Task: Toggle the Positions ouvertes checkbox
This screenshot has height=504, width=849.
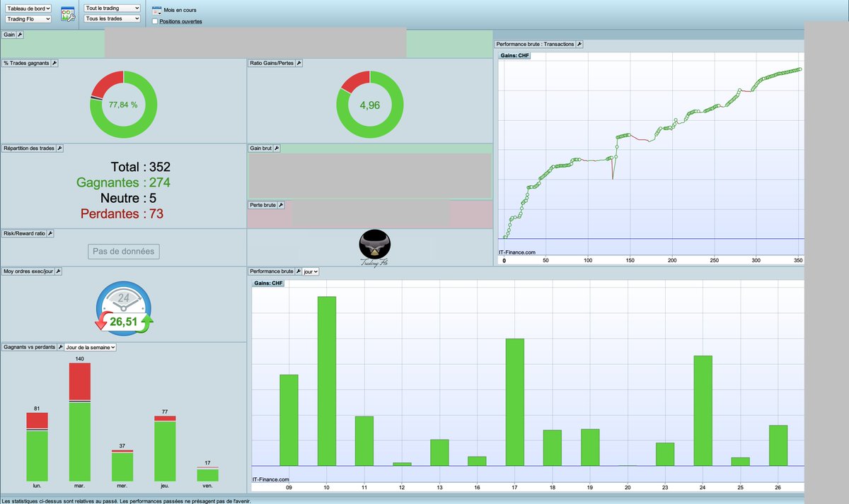Action: point(155,21)
